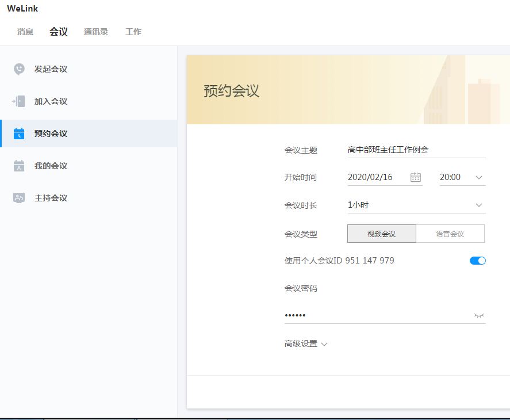Expand 高级设置 advanced settings
This screenshot has width=510, height=420.
(306, 343)
